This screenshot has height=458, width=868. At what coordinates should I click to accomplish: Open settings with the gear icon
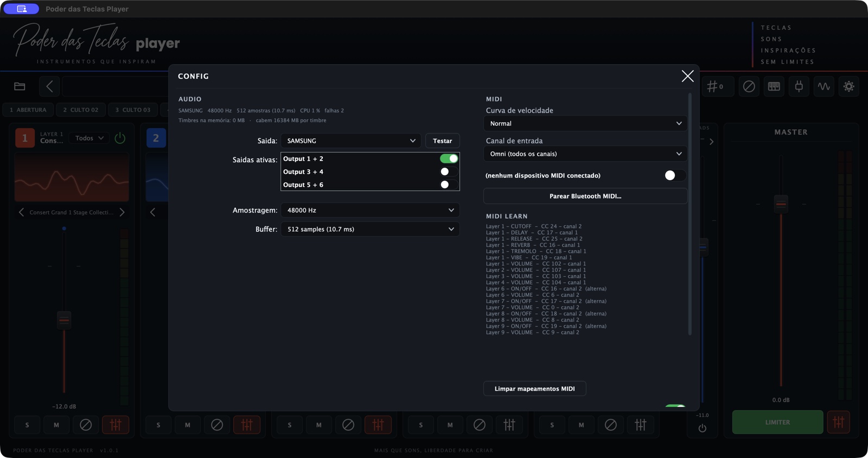tap(848, 86)
